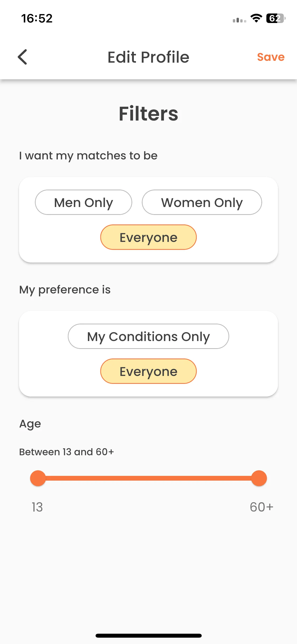Choose Everyone under match gender
This screenshot has height=644, width=297.
(x=148, y=237)
